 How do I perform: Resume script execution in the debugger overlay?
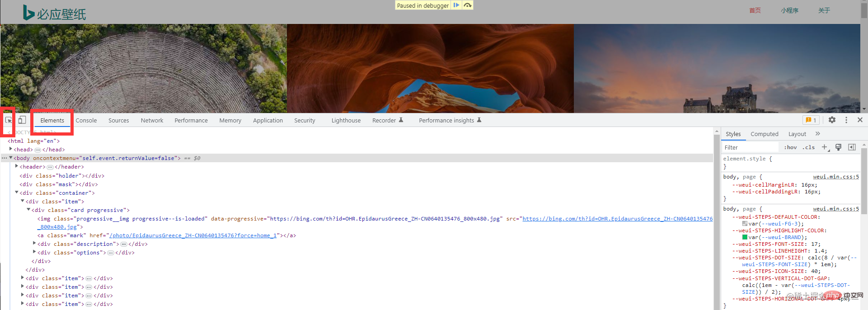point(456,5)
